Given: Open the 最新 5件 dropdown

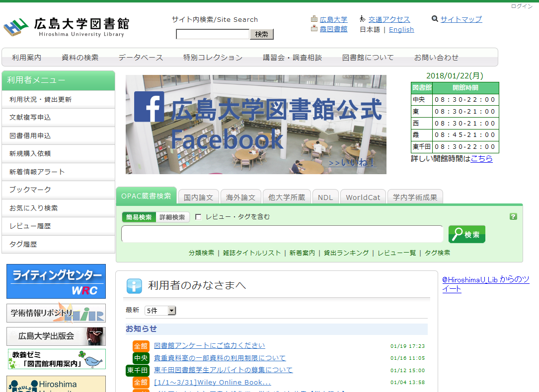Looking at the screenshot, I should pos(160,311).
